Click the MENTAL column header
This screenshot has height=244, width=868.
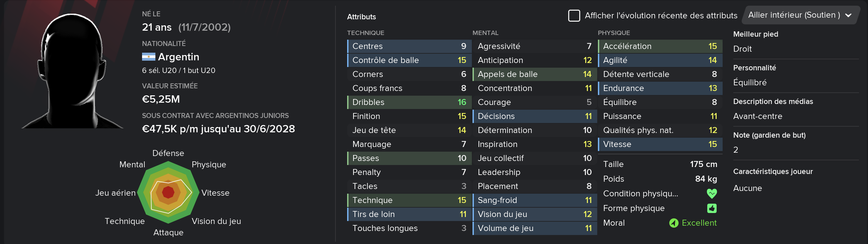[485, 33]
